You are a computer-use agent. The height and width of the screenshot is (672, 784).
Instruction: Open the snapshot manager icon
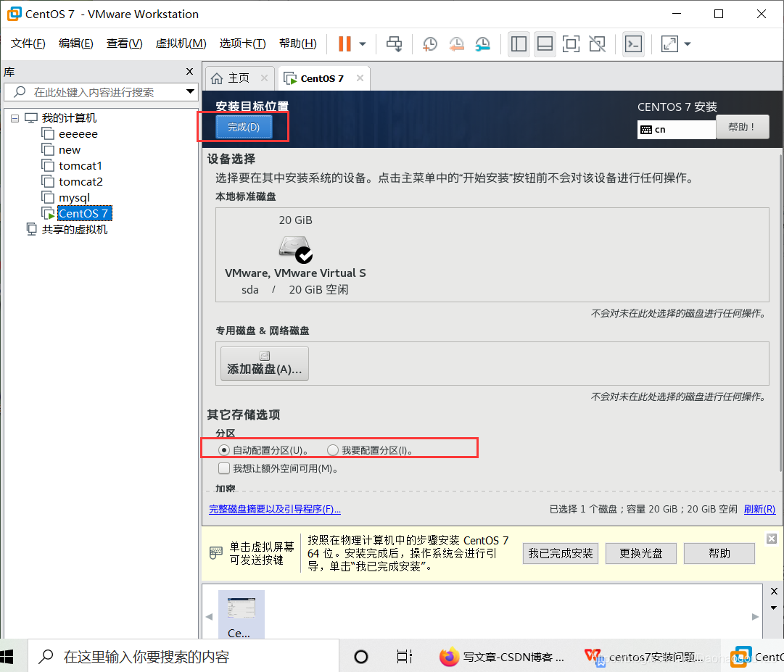pos(482,44)
